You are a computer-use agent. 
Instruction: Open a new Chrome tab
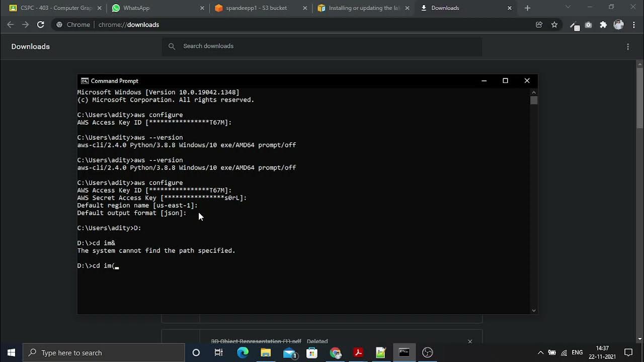(527, 8)
